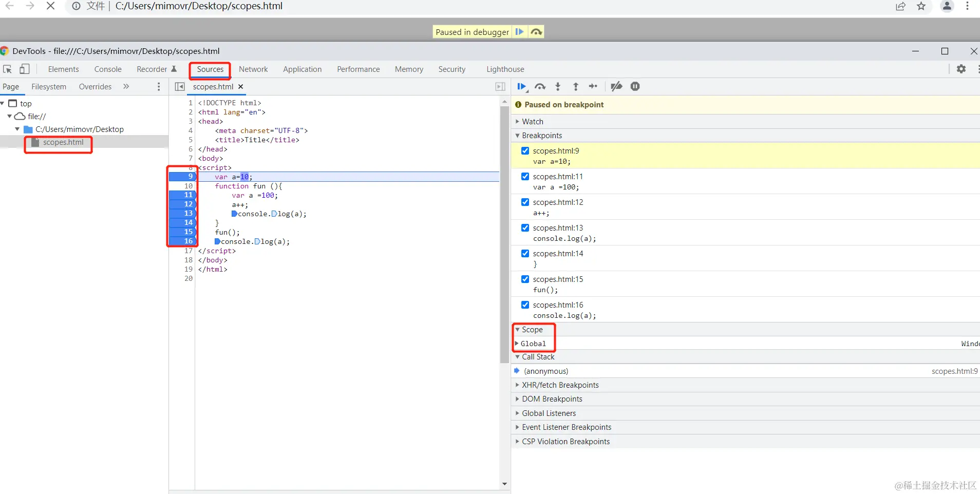The width and height of the screenshot is (980, 494).
Task: Collapse the Call Stack section
Action: tap(745, 357)
